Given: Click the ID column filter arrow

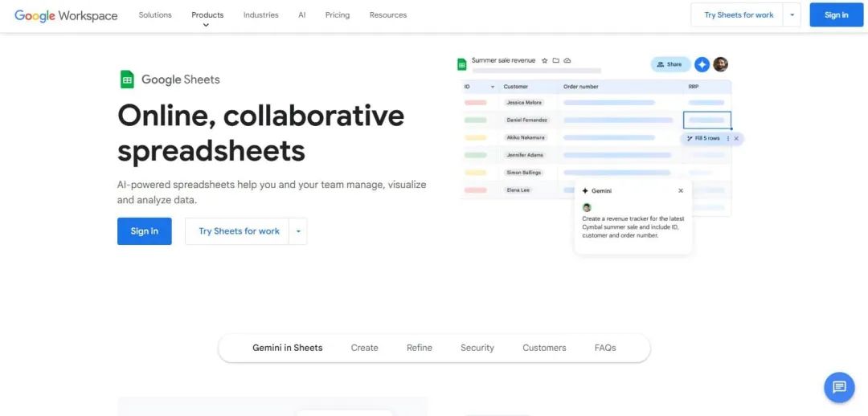Looking at the screenshot, I should 493,87.
